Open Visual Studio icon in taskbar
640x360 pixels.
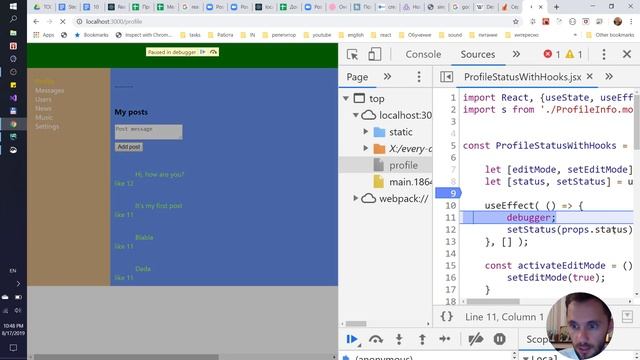13,98
